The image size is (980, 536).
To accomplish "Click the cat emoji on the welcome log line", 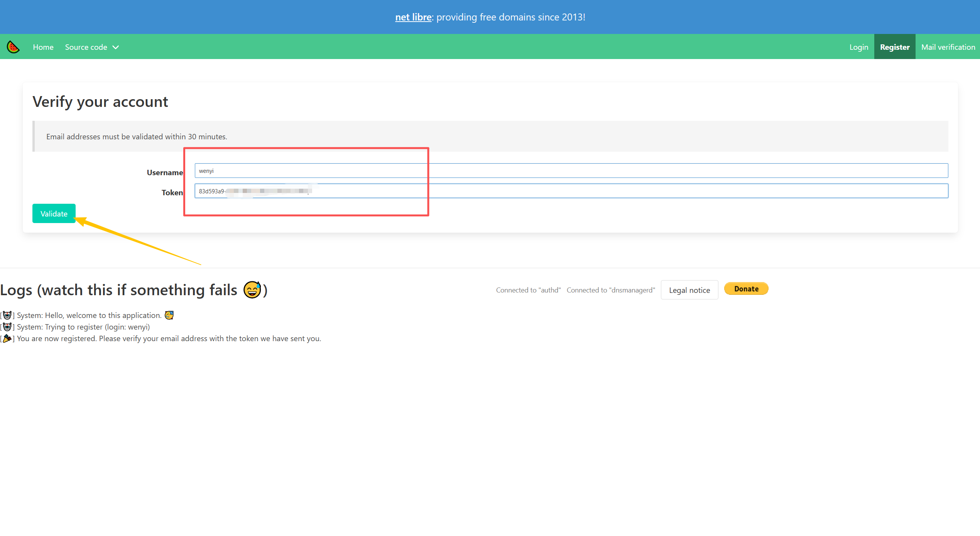I will click(x=7, y=315).
